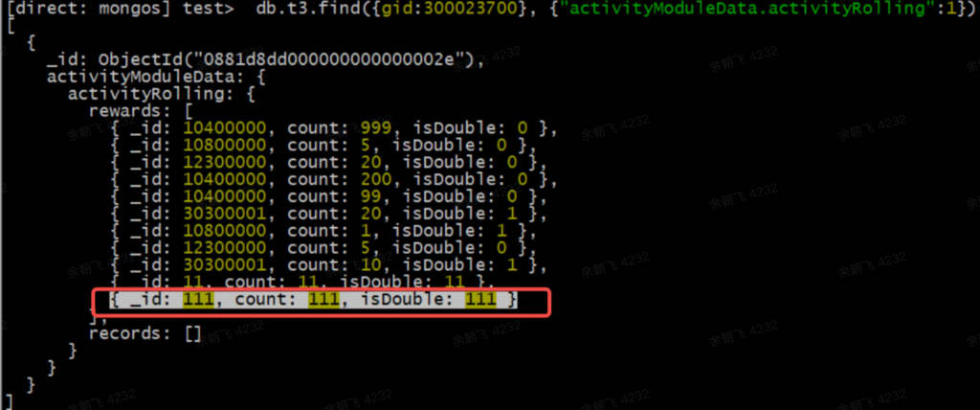Click the highlighted count value 111
This screenshot has height=410, width=980.
pos(323,300)
